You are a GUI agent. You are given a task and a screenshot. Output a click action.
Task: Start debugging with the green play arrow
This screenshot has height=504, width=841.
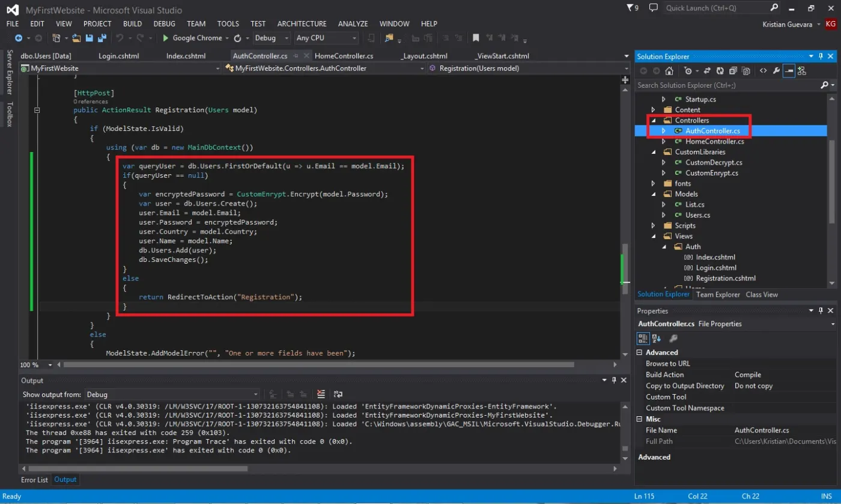coord(166,38)
